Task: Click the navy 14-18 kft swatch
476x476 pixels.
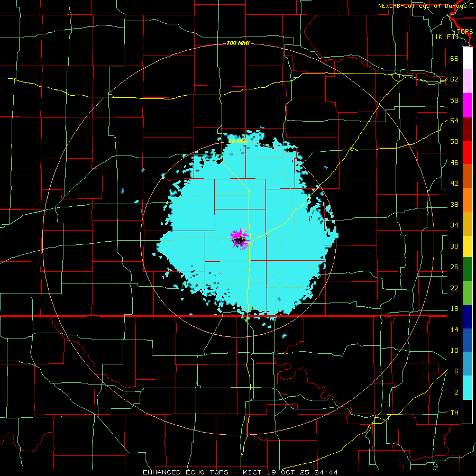Action: point(467,317)
